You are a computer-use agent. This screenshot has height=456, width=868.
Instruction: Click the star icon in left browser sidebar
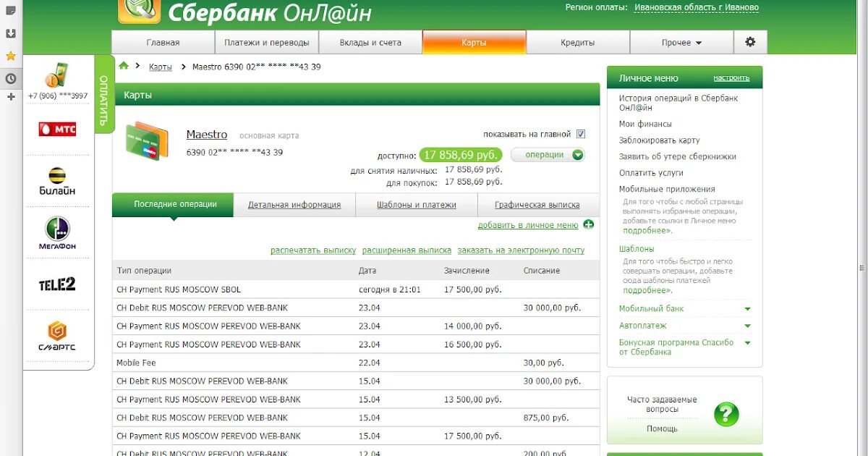11,56
